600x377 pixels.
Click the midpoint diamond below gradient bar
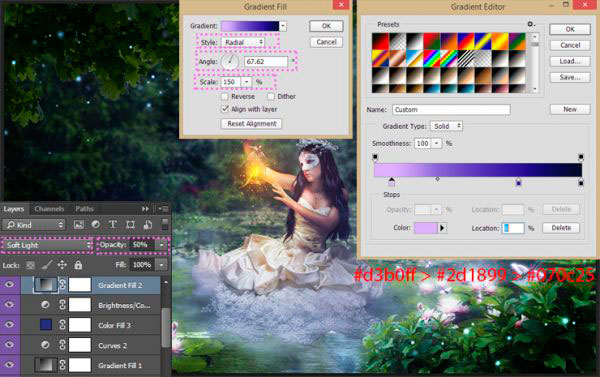pyautogui.click(x=437, y=179)
